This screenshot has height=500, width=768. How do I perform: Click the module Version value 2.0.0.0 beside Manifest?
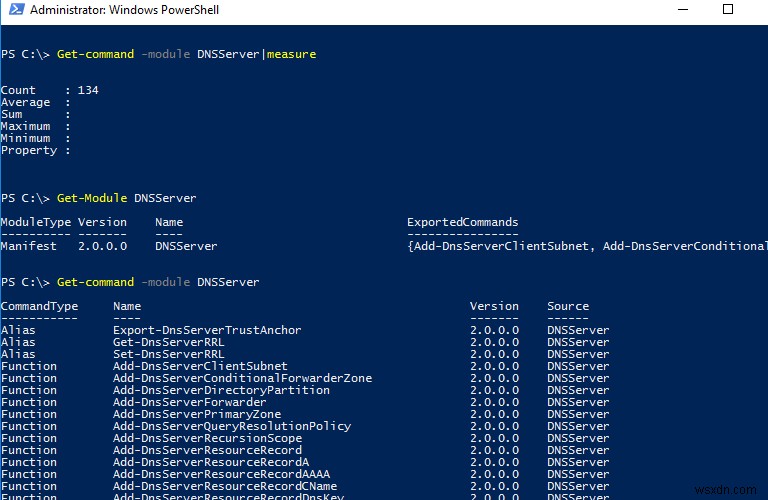102,246
